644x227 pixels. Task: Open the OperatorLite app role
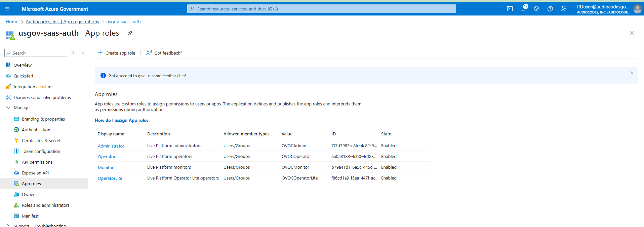click(x=110, y=178)
